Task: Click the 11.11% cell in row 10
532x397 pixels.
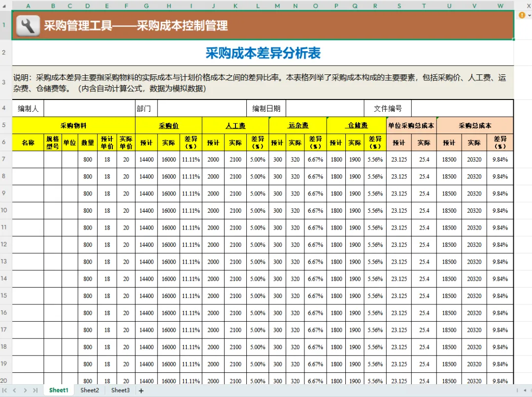Action: (x=191, y=210)
